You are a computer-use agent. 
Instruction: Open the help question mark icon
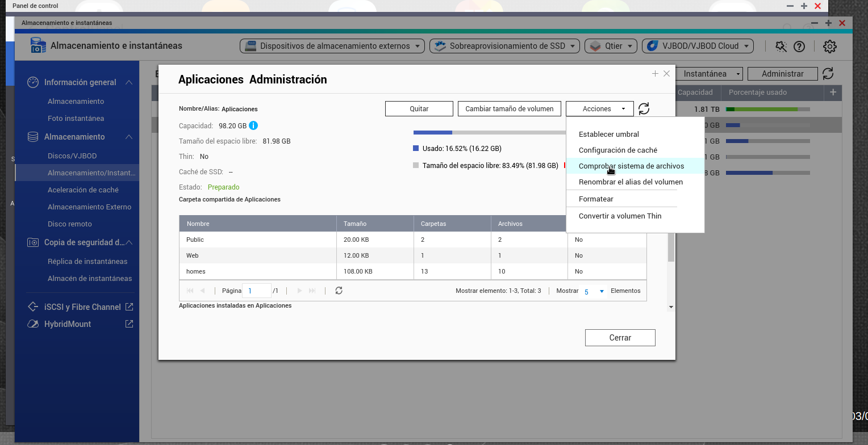click(799, 47)
